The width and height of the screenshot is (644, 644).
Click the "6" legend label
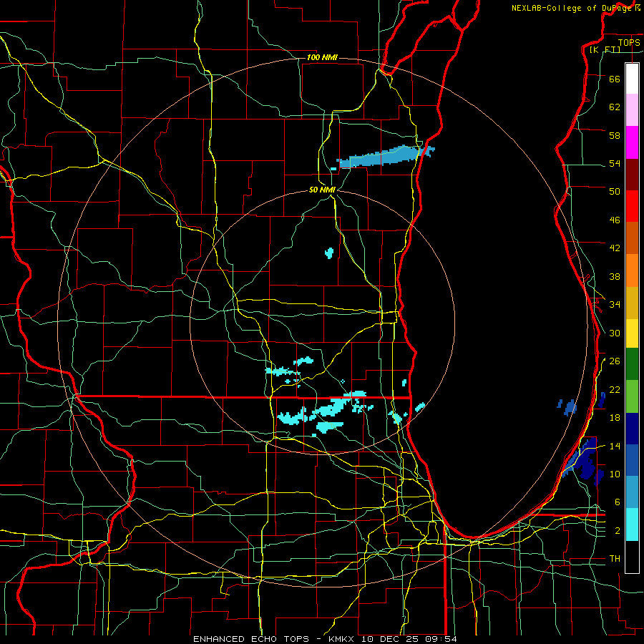pyautogui.click(x=618, y=502)
